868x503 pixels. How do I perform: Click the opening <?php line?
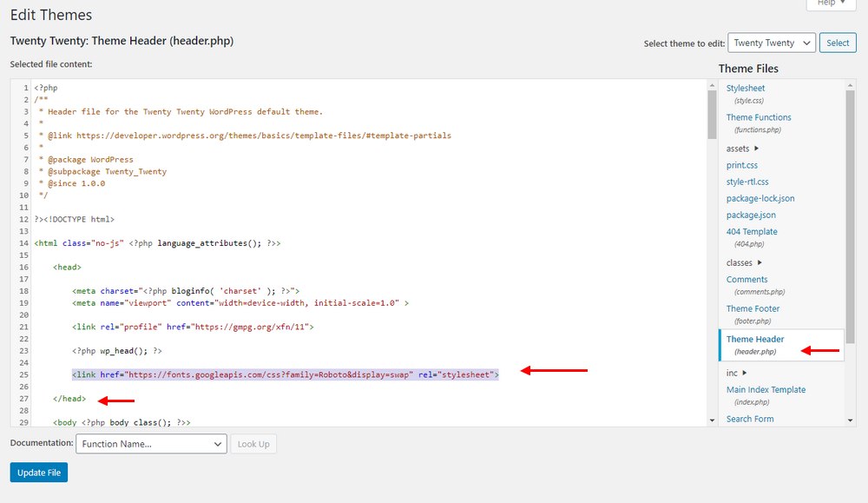[46, 88]
